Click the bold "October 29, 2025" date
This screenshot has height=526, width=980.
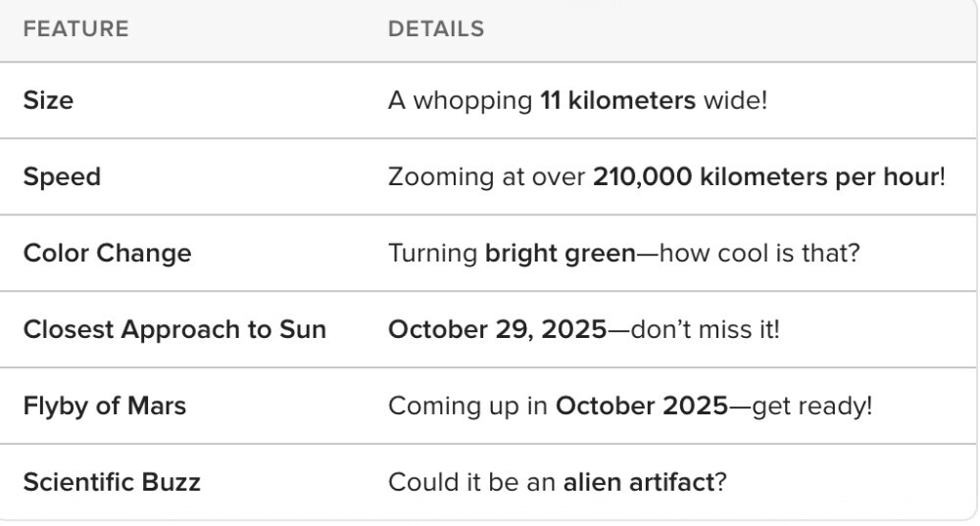pyautogui.click(x=497, y=329)
